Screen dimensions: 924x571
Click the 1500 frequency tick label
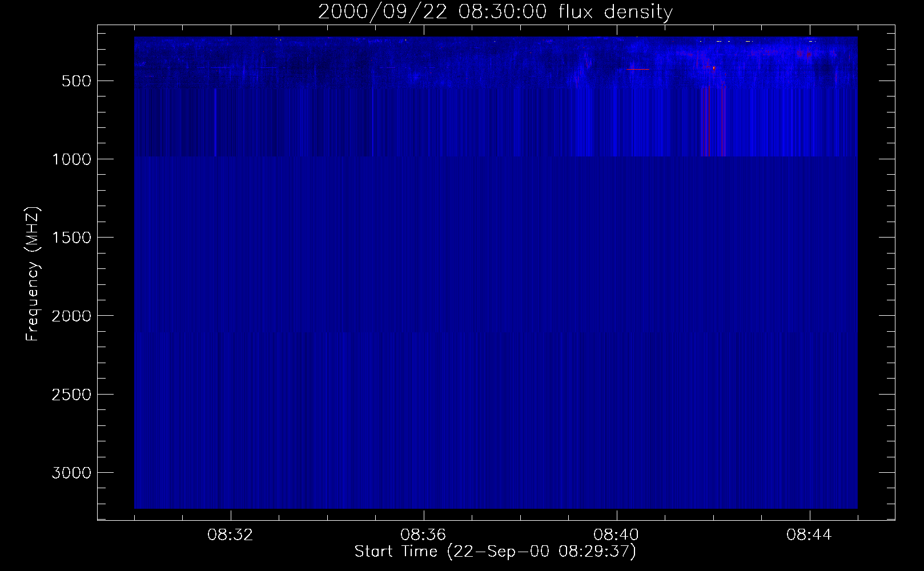click(71, 238)
